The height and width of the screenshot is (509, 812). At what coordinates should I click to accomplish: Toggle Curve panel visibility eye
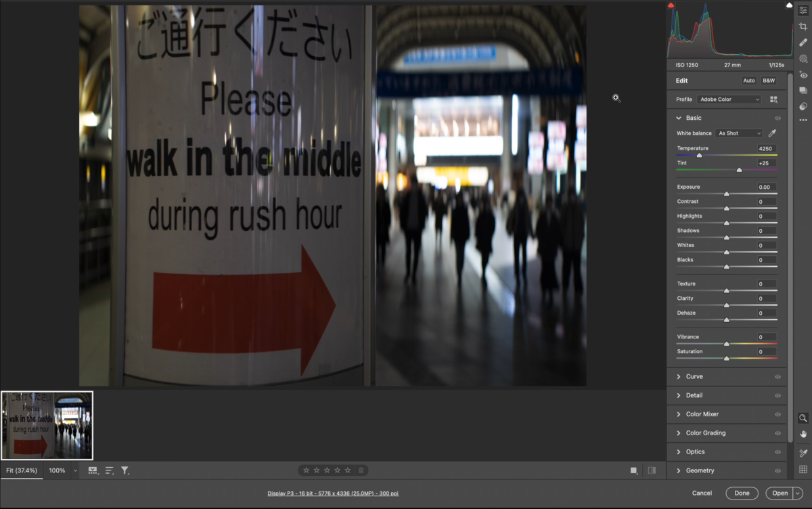(777, 377)
